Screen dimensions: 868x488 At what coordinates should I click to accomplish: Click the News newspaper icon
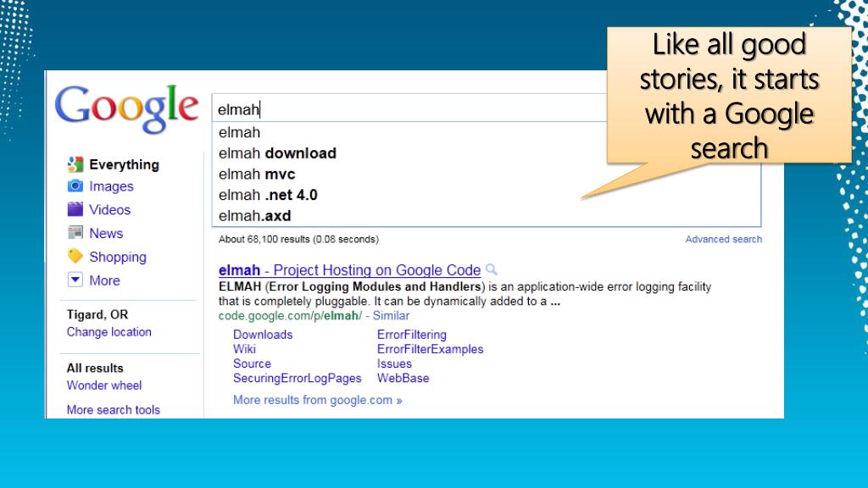[x=75, y=233]
